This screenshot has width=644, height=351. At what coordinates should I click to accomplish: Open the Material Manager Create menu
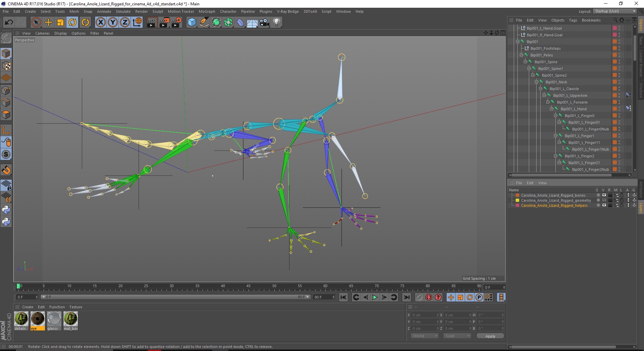(x=28, y=307)
